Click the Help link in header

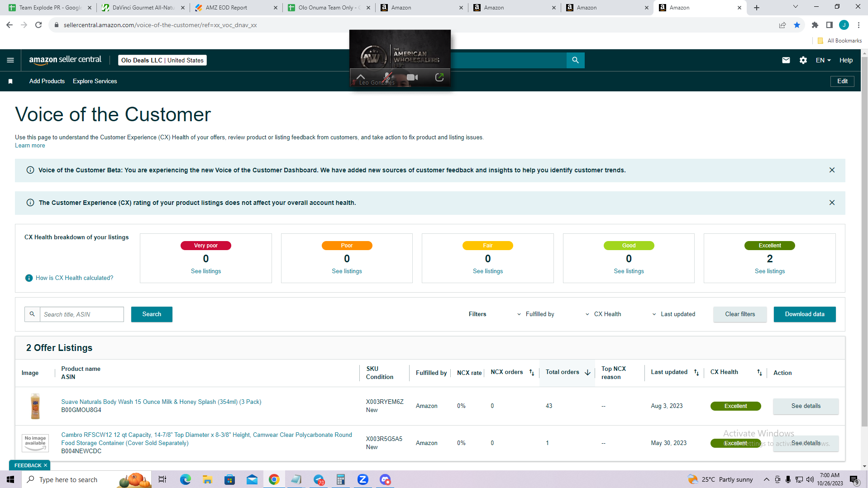point(846,60)
